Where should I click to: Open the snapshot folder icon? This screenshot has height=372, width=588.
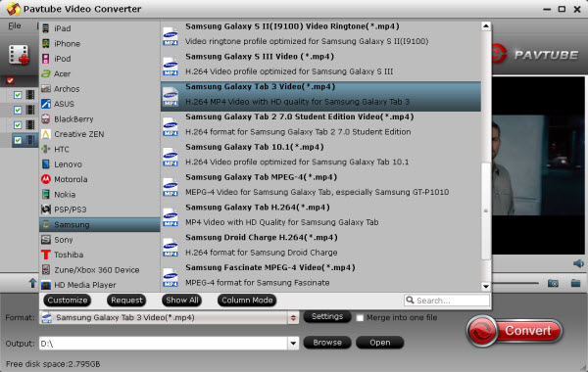coord(575,283)
